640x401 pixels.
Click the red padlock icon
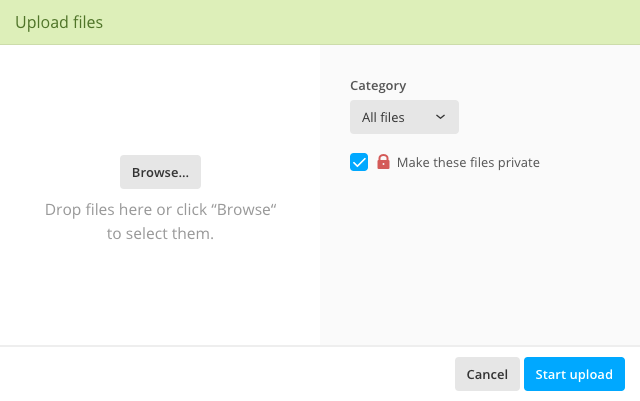pos(383,162)
